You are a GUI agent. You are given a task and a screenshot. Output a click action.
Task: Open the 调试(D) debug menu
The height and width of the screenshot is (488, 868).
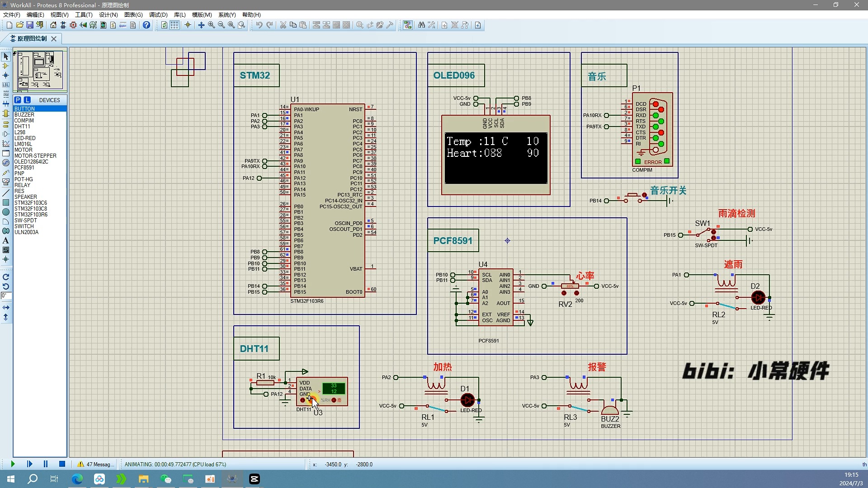point(158,15)
